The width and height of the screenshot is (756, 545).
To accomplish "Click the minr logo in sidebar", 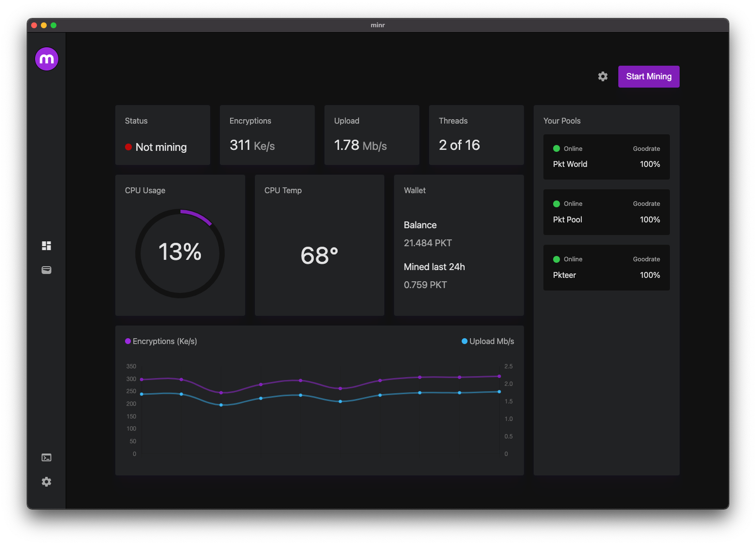I will (47, 59).
